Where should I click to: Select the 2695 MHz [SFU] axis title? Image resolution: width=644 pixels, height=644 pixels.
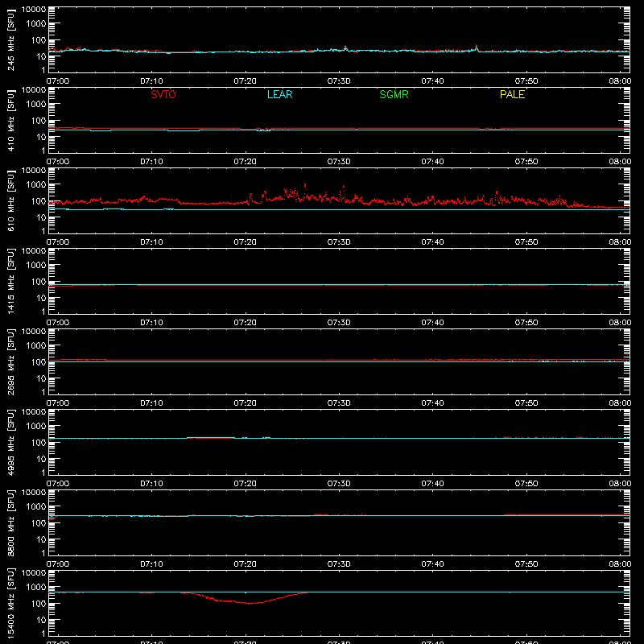coord(10,361)
